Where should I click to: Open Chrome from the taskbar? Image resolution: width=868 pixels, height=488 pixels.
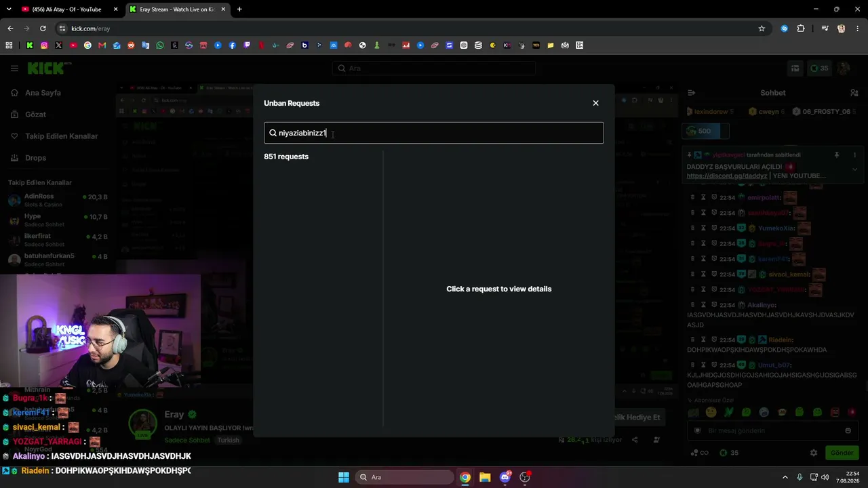[x=465, y=477]
